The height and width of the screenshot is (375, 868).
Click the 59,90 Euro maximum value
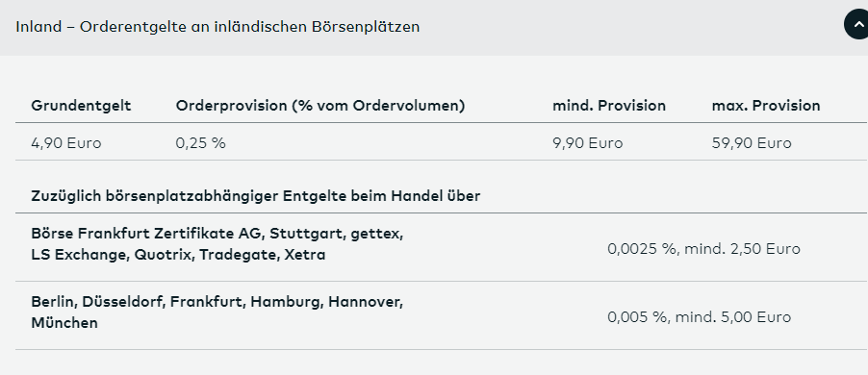752,143
